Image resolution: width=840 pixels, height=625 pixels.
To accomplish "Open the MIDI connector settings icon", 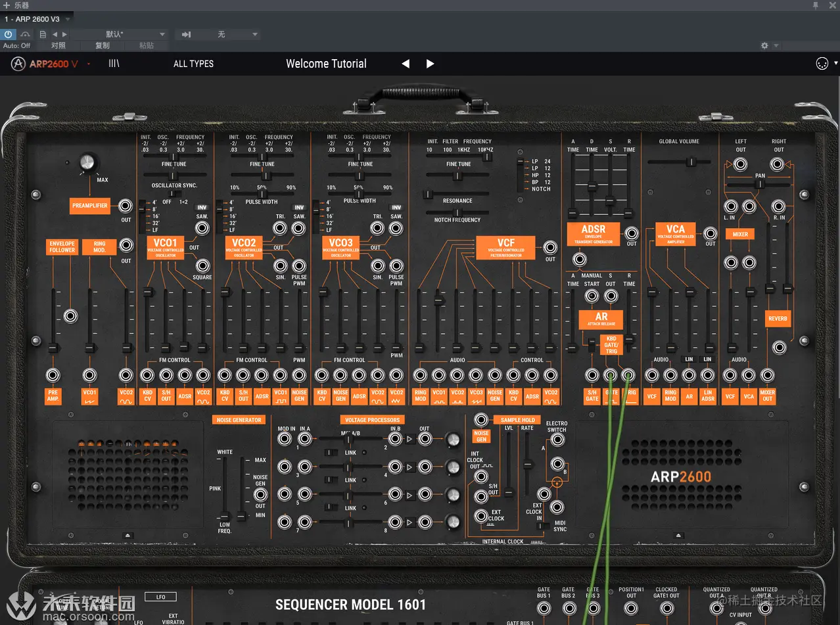I will pyautogui.click(x=822, y=64).
